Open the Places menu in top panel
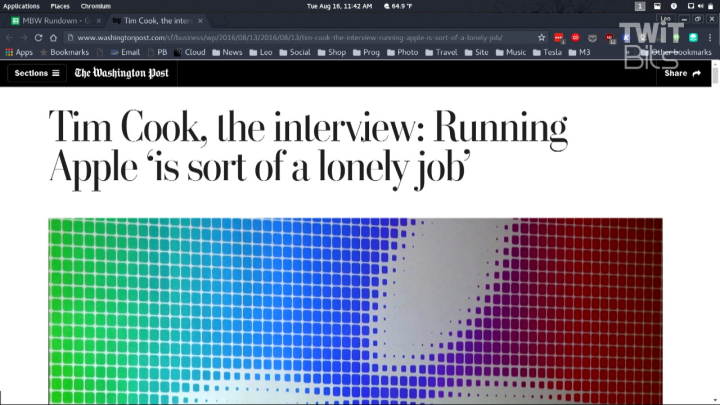The height and width of the screenshot is (405, 720). click(60, 6)
